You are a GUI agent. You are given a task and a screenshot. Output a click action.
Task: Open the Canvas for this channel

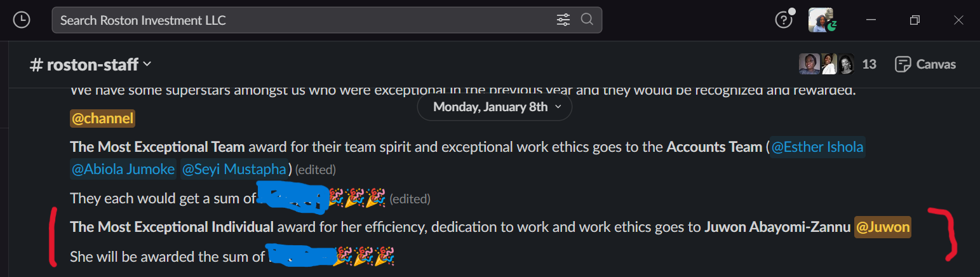(x=925, y=64)
